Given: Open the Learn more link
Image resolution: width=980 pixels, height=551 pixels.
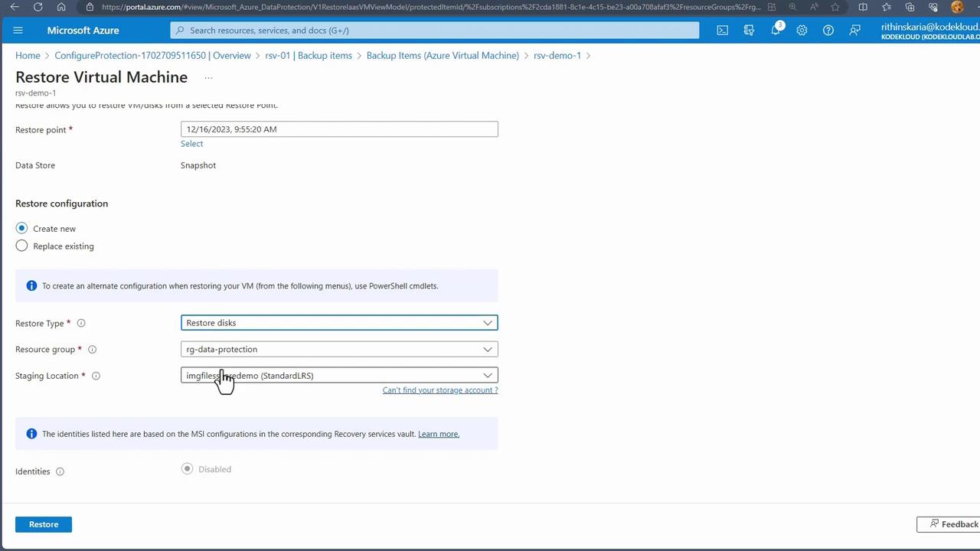Looking at the screenshot, I should click(x=439, y=434).
